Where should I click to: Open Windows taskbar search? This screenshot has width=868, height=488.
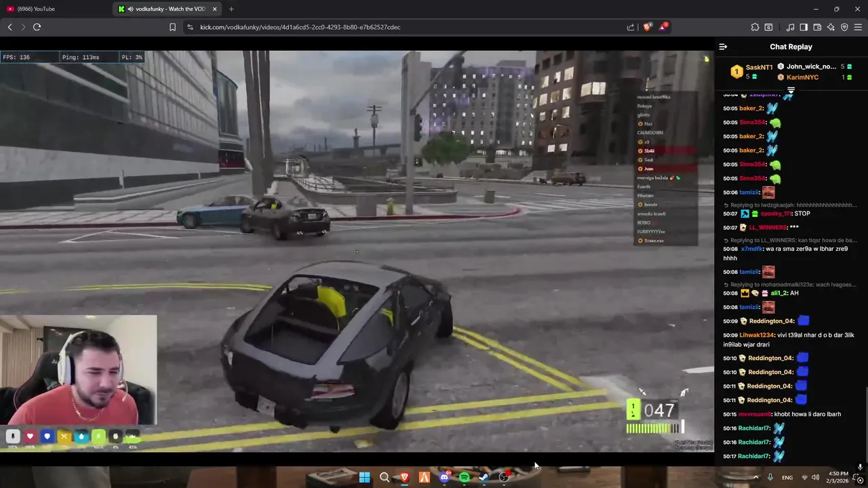pyautogui.click(x=384, y=477)
